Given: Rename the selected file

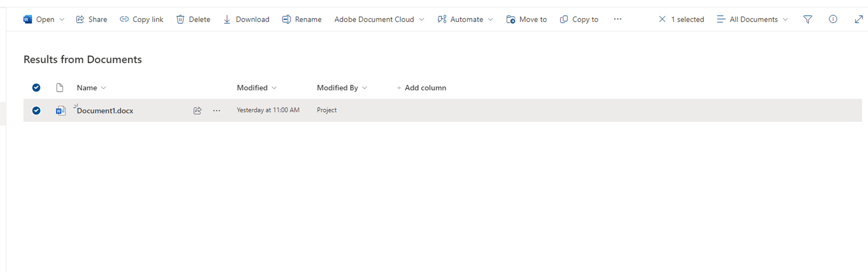Looking at the screenshot, I should coord(302,20).
